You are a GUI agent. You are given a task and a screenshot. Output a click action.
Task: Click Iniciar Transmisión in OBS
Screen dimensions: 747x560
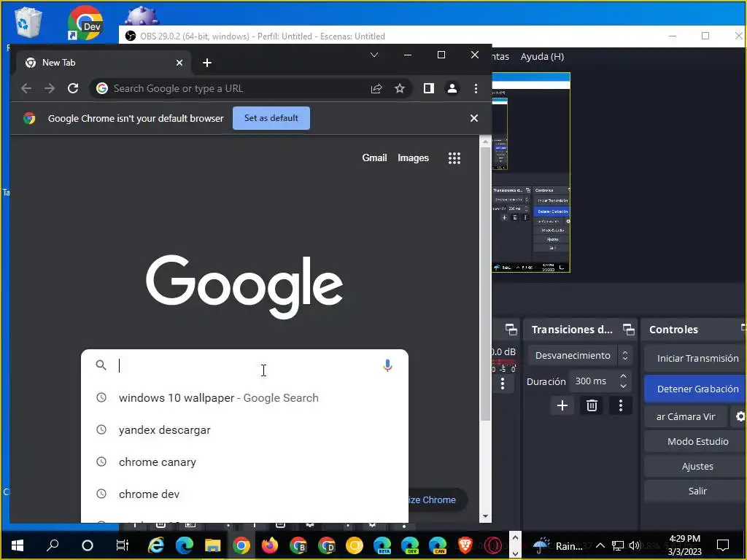pos(697,358)
